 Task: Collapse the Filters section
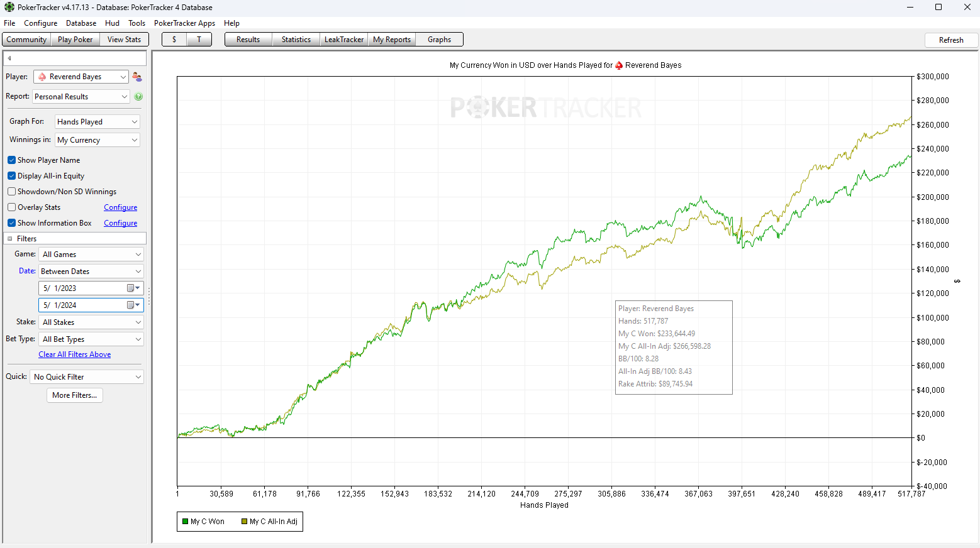click(10, 239)
